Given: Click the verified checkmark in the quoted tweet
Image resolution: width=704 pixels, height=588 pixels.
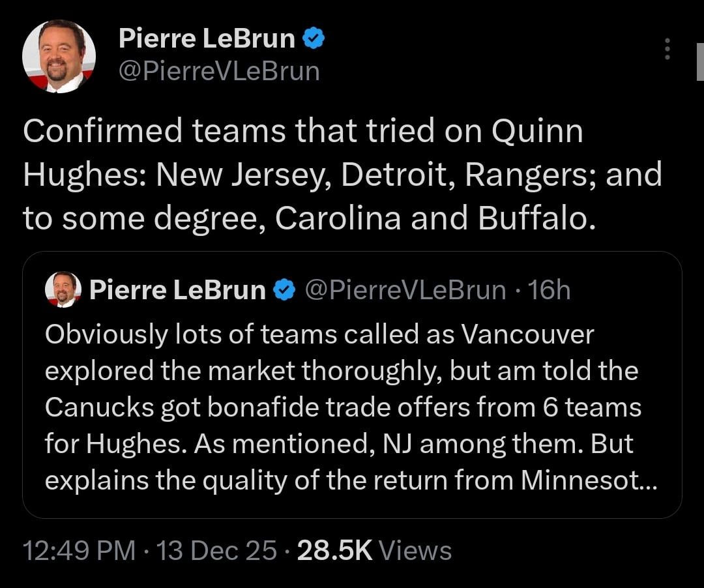Looking at the screenshot, I should pos(283,290).
